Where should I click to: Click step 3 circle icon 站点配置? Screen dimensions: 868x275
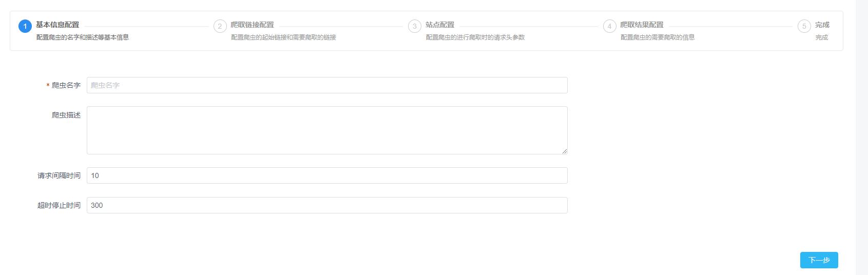[414, 26]
